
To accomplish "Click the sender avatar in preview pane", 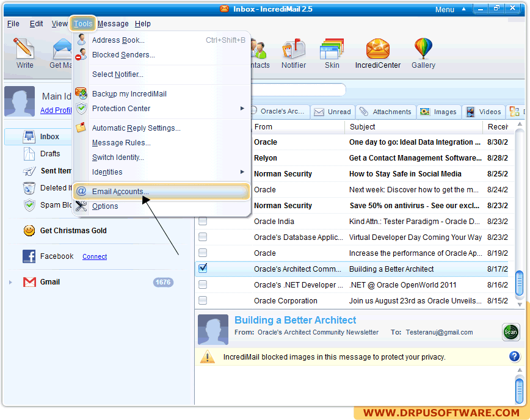I will click(x=213, y=330).
